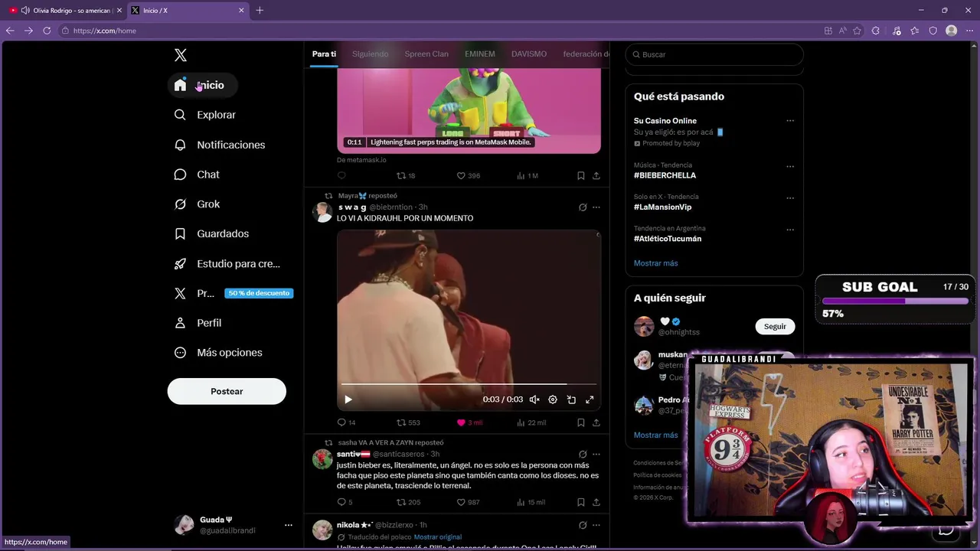Click the Postear button
The image size is (980, 551).
click(227, 391)
